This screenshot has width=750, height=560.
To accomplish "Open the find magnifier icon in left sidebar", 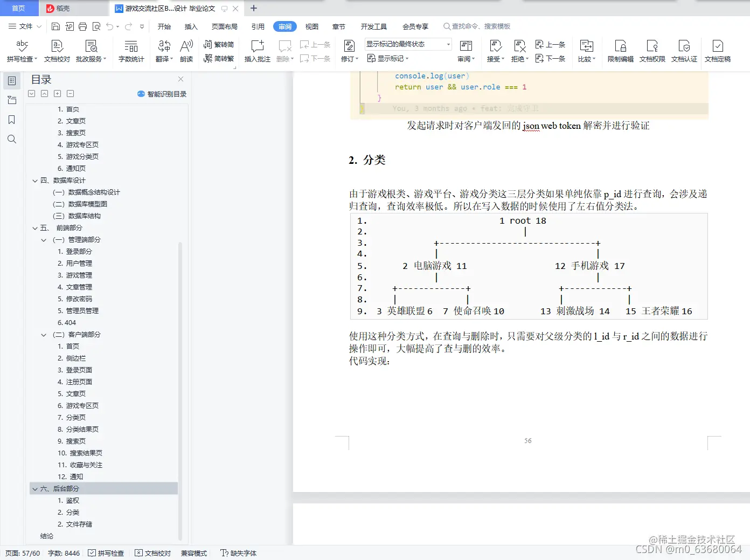I will point(12,139).
